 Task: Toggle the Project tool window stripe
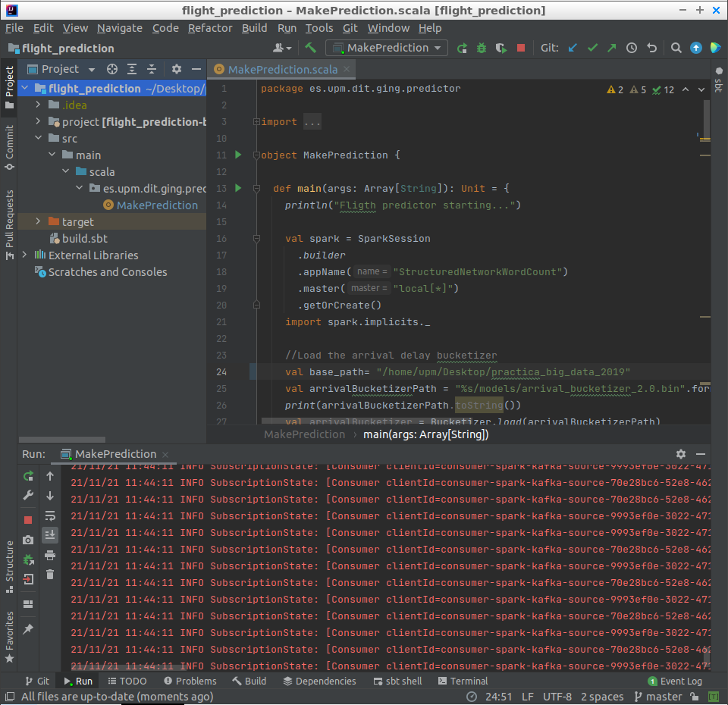pos(9,86)
